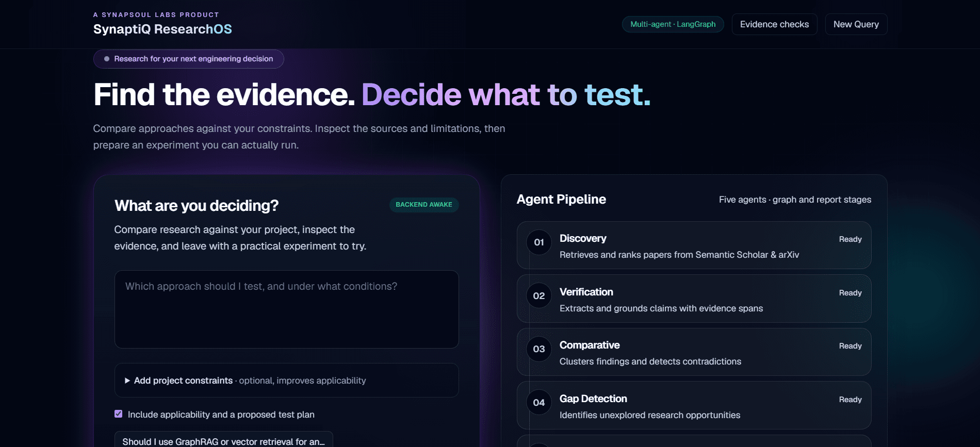Click 'A SYNAPSOUL LABS PRODUCT' tagline

156,15
